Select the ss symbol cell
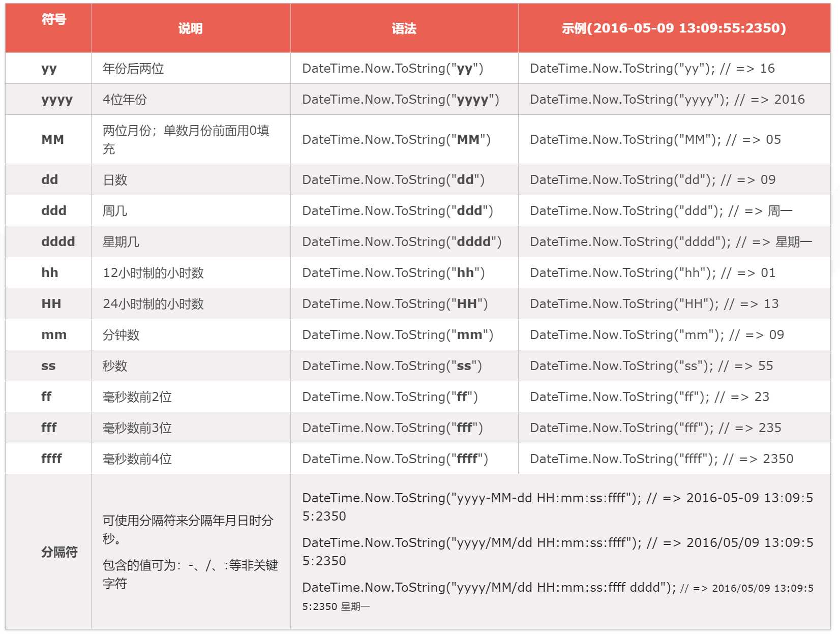This screenshot has width=840, height=638. (x=48, y=366)
